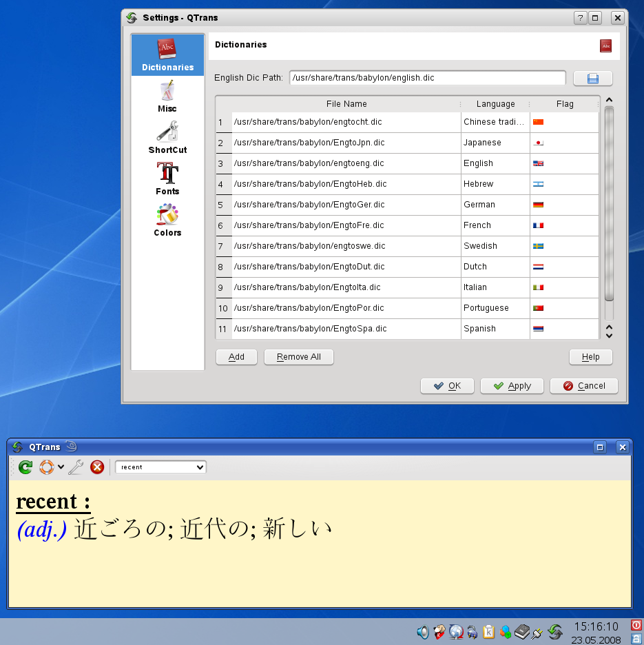Click the lock screen icon in panel

(x=636, y=638)
